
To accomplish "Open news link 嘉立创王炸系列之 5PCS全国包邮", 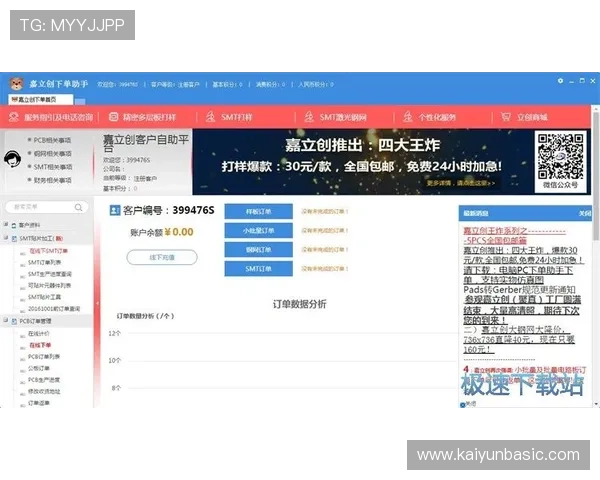I will 514,235.
